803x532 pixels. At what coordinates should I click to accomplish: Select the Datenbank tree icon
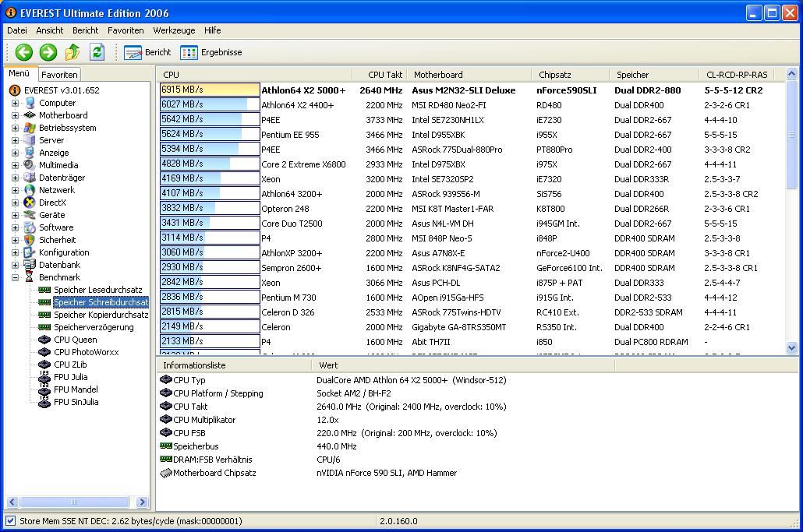pyautogui.click(x=30, y=265)
